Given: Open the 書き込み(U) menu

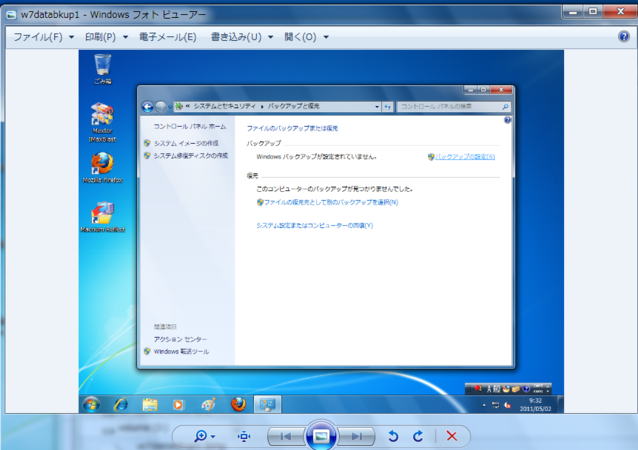Looking at the screenshot, I should point(236,37).
